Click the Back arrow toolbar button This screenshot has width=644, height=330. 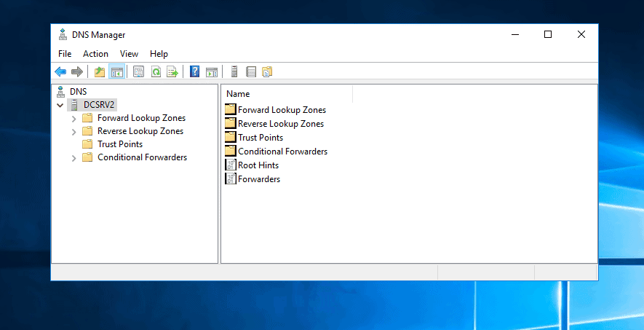pyautogui.click(x=60, y=72)
